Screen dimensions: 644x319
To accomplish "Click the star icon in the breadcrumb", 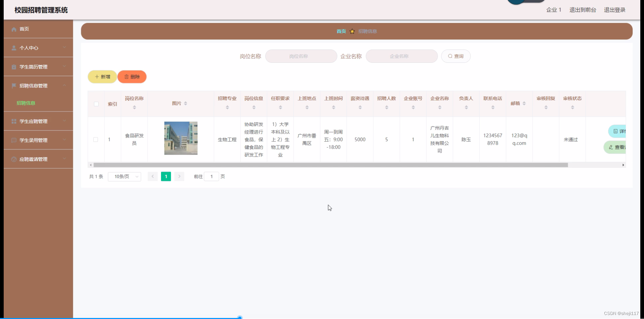I will tap(352, 31).
